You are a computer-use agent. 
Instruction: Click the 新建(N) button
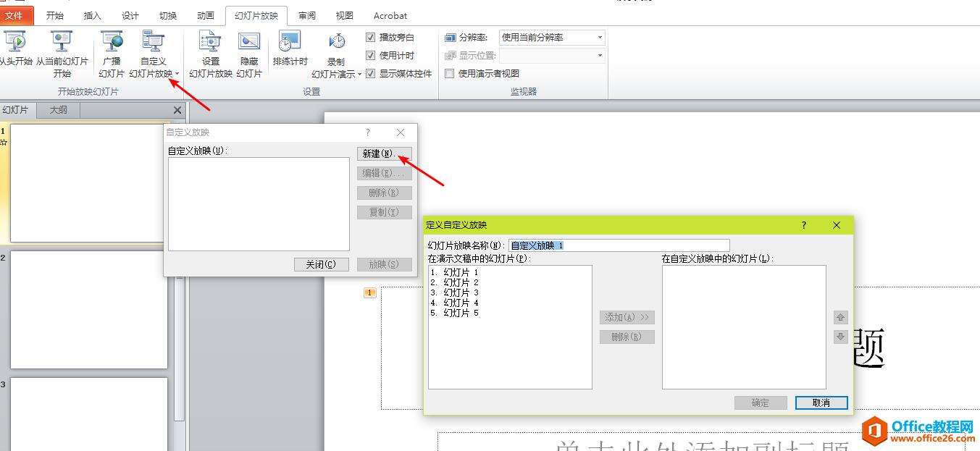[x=385, y=153]
